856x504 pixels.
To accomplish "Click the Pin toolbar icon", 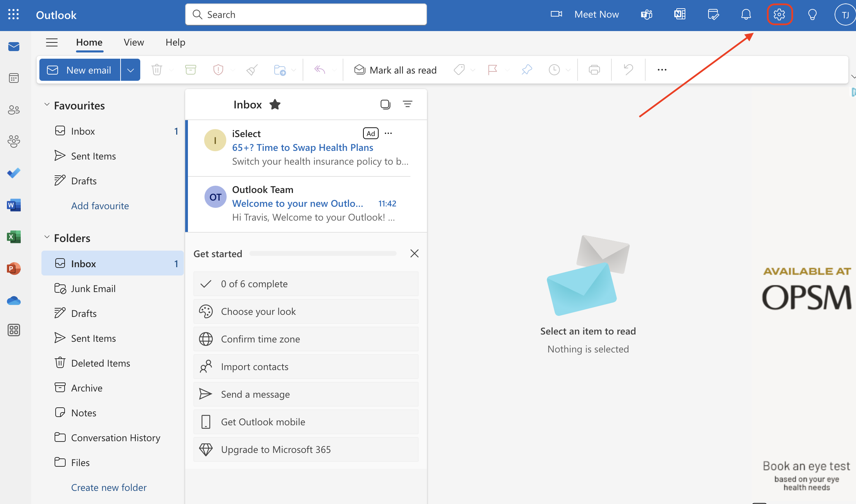I will (526, 70).
